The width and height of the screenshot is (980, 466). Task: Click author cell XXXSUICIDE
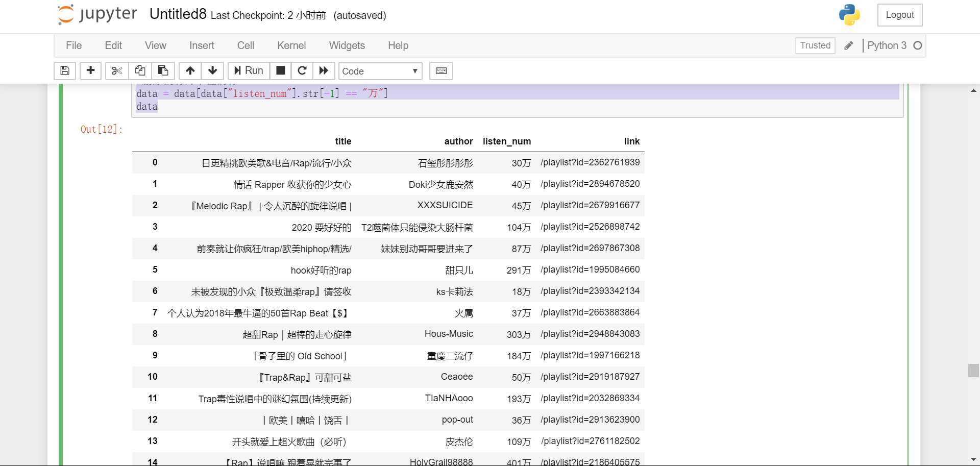(445, 205)
